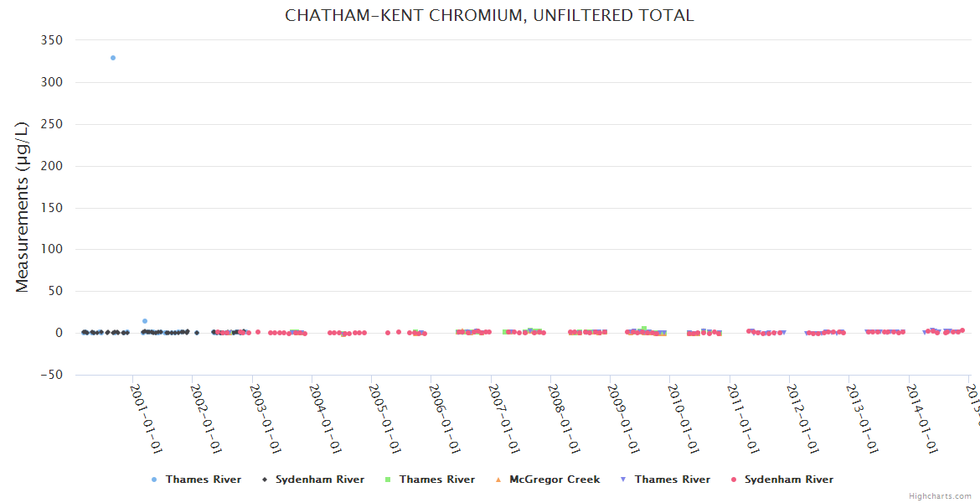Click the blue circle Thames River legend marker
This screenshot has width=980, height=503.
click(x=154, y=480)
